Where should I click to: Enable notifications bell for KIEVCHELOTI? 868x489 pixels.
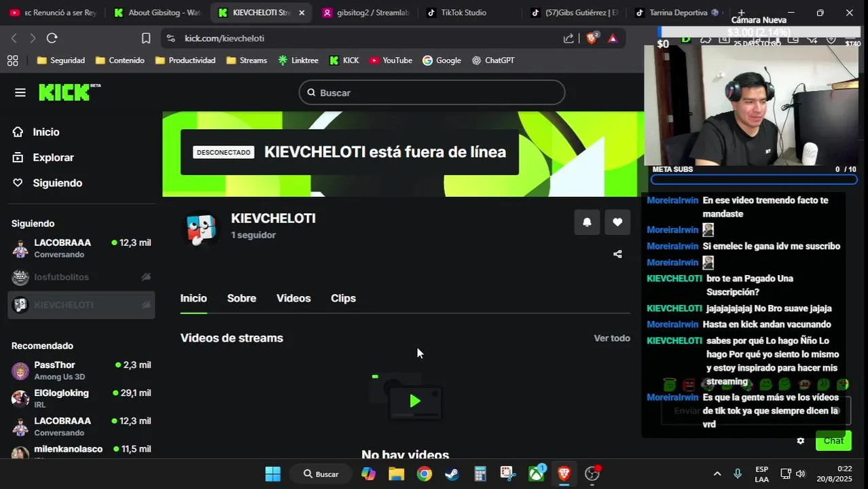tap(587, 222)
